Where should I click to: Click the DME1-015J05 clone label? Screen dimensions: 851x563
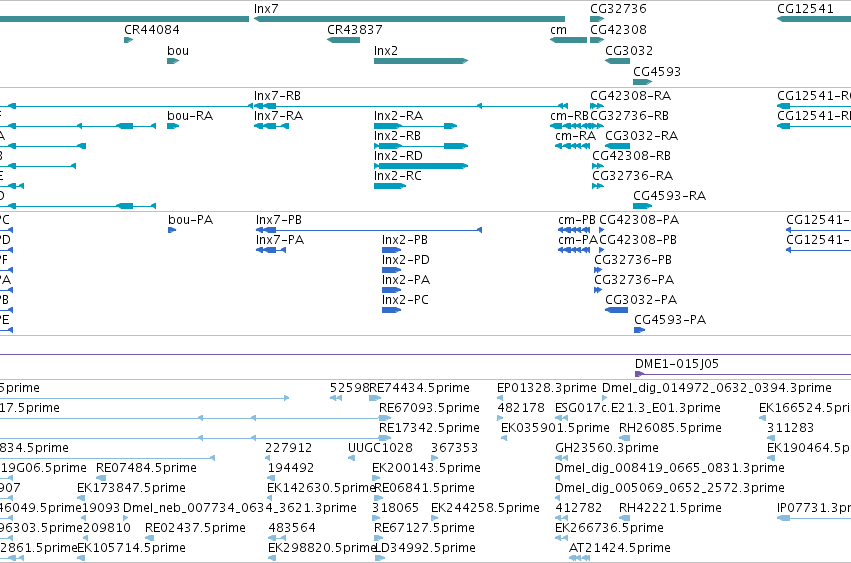pos(677,364)
